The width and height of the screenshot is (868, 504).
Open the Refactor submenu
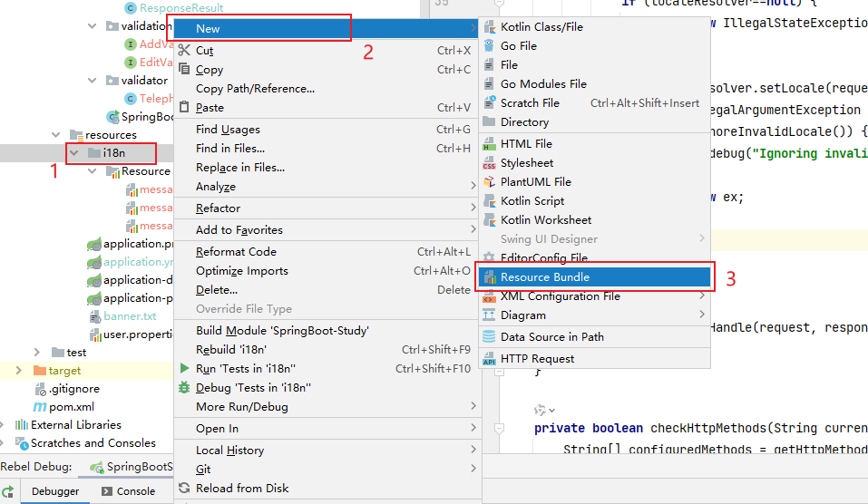click(218, 208)
